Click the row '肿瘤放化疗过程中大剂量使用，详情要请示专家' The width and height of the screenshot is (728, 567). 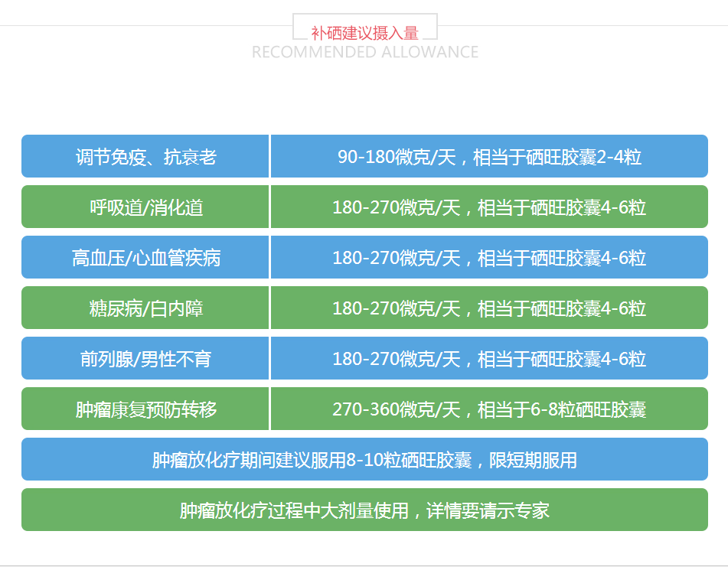tap(365, 510)
